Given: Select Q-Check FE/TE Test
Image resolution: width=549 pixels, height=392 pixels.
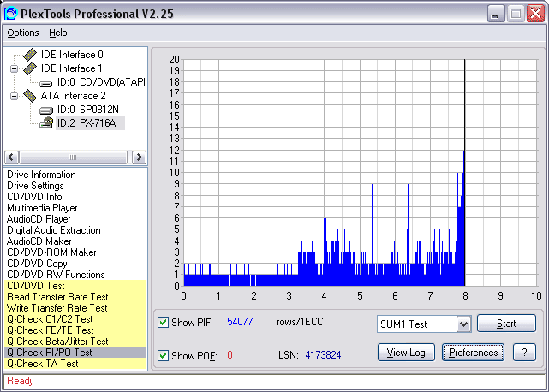Looking at the screenshot, I should coord(75,330).
